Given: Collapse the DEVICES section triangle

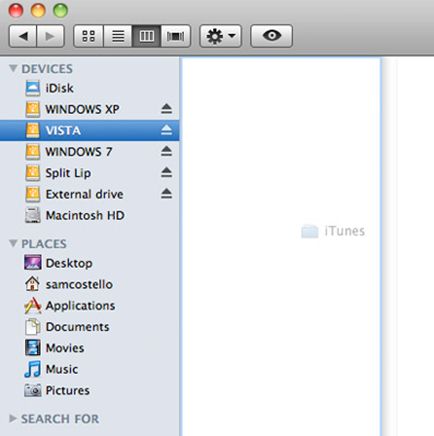Looking at the screenshot, I should (x=13, y=68).
